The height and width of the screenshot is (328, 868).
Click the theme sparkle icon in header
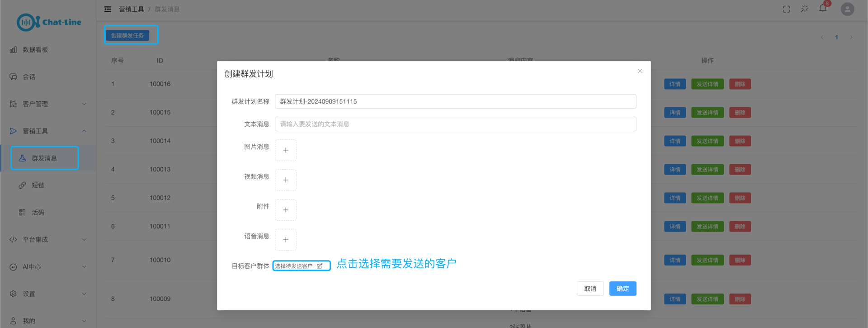pyautogui.click(x=804, y=9)
